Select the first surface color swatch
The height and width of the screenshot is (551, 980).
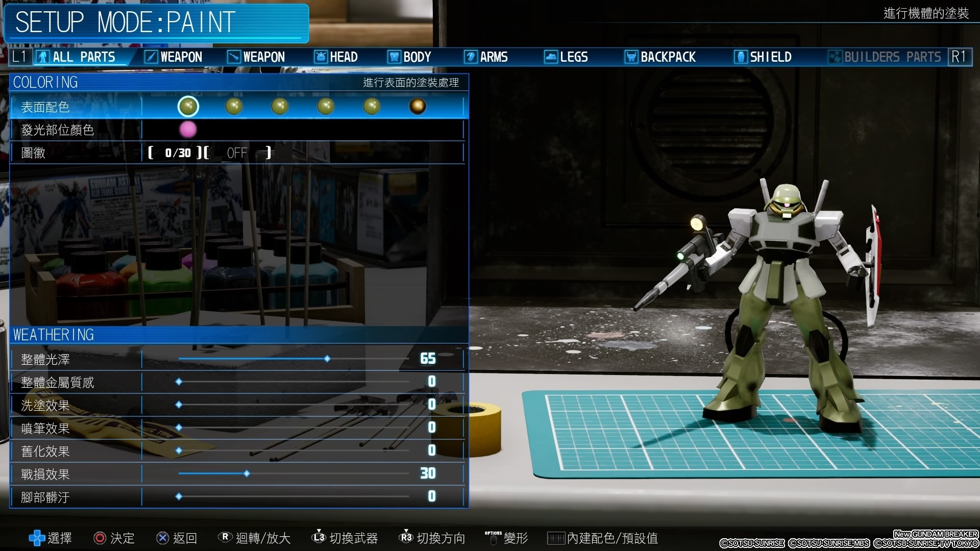tap(188, 106)
